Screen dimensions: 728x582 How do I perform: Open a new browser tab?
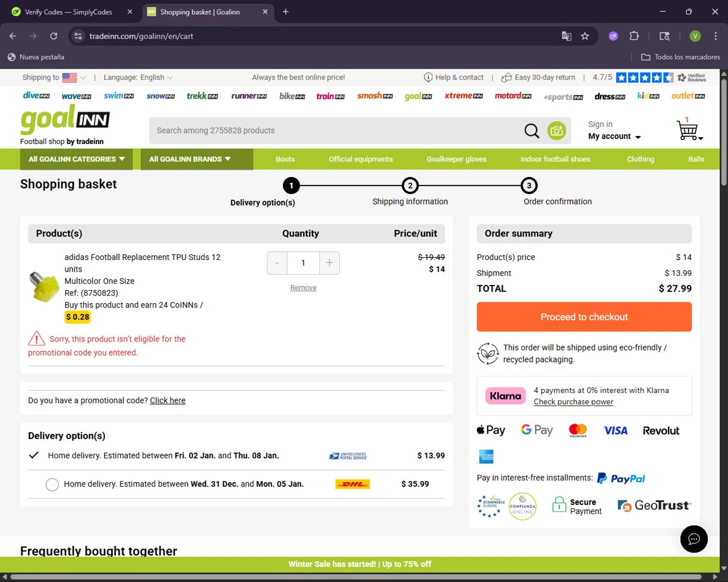click(285, 12)
